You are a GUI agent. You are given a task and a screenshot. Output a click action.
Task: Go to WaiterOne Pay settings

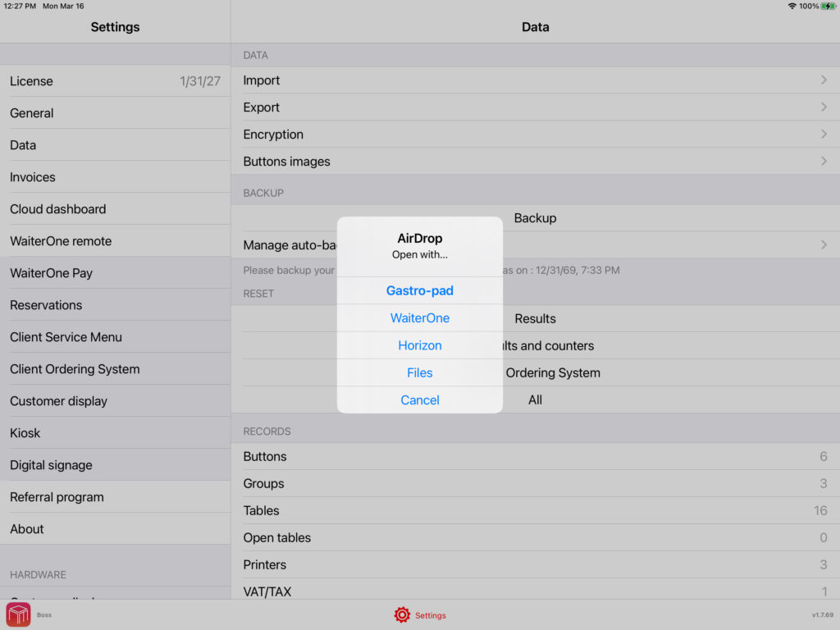click(115, 273)
